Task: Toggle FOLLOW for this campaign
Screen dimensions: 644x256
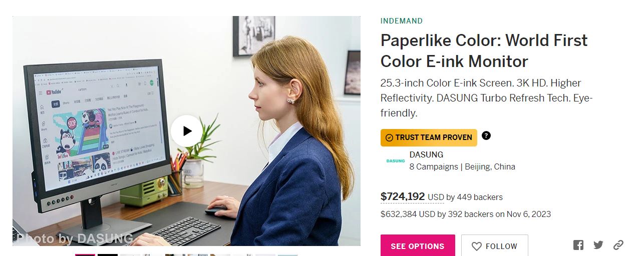Action: [x=495, y=246]
